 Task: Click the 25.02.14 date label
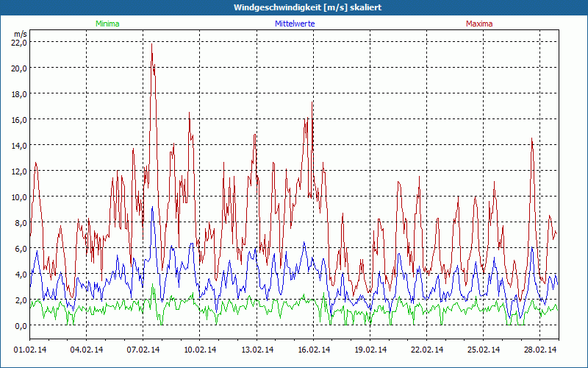484,350
